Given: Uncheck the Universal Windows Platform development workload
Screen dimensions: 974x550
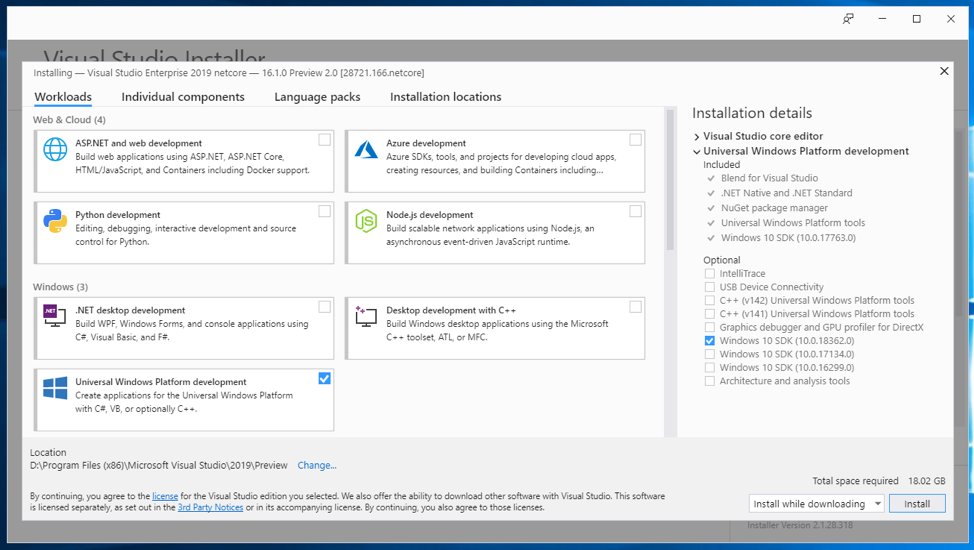Looking at the screenshot, I should pos(324,378).
